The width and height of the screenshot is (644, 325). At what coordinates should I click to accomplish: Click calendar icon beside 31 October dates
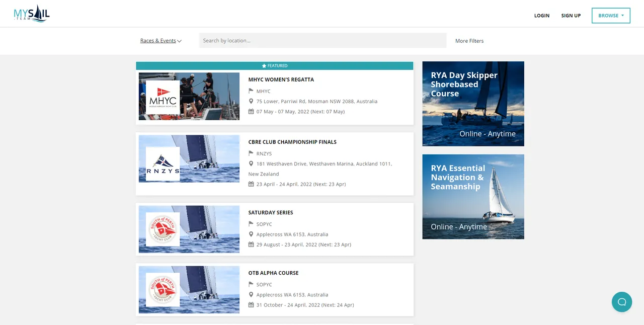(251, 304)
